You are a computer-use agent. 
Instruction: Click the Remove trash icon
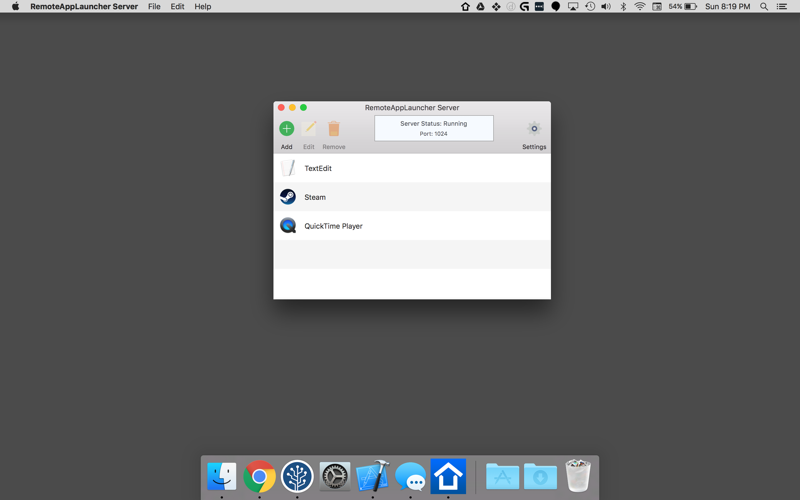[x=334, y=129]
